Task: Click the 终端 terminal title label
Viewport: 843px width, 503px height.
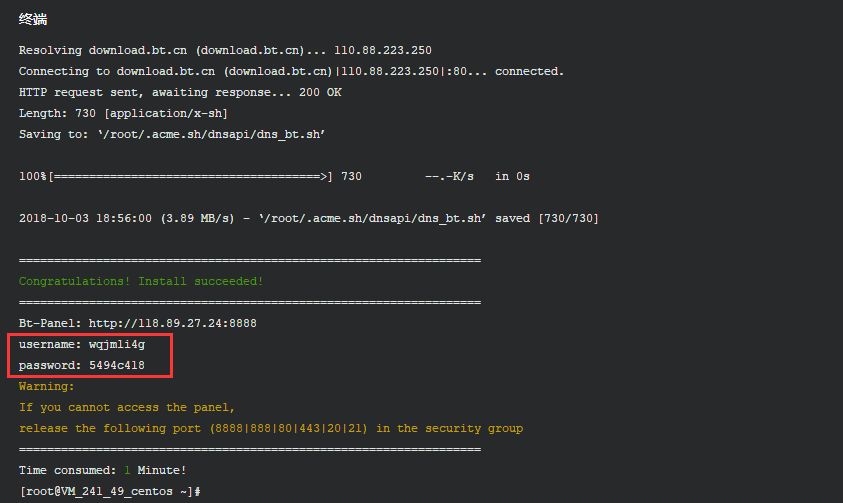Action: coord(33,19)
